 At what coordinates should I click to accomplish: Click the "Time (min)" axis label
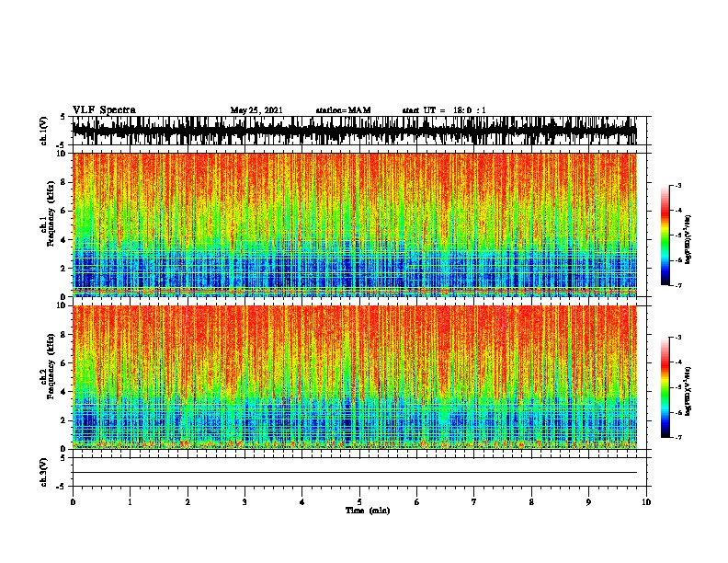[x=368, y=511]
